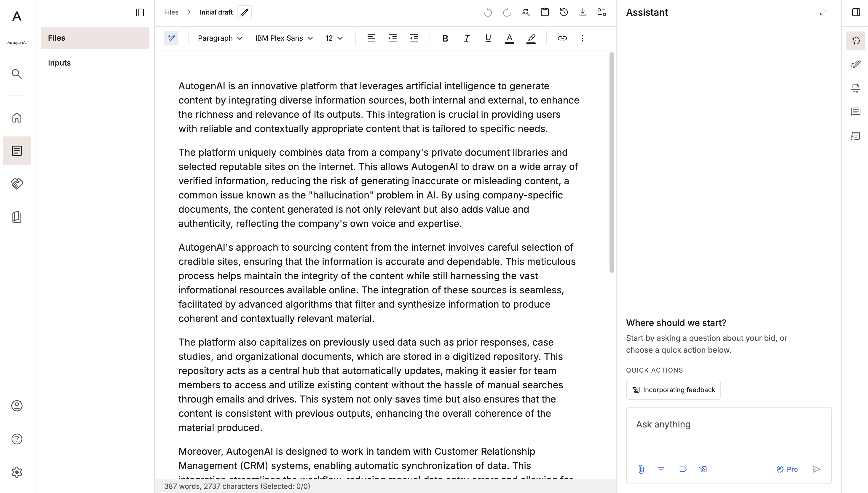Toggle underline formatting
The image size is (868, 493).
tap(488, 38)
